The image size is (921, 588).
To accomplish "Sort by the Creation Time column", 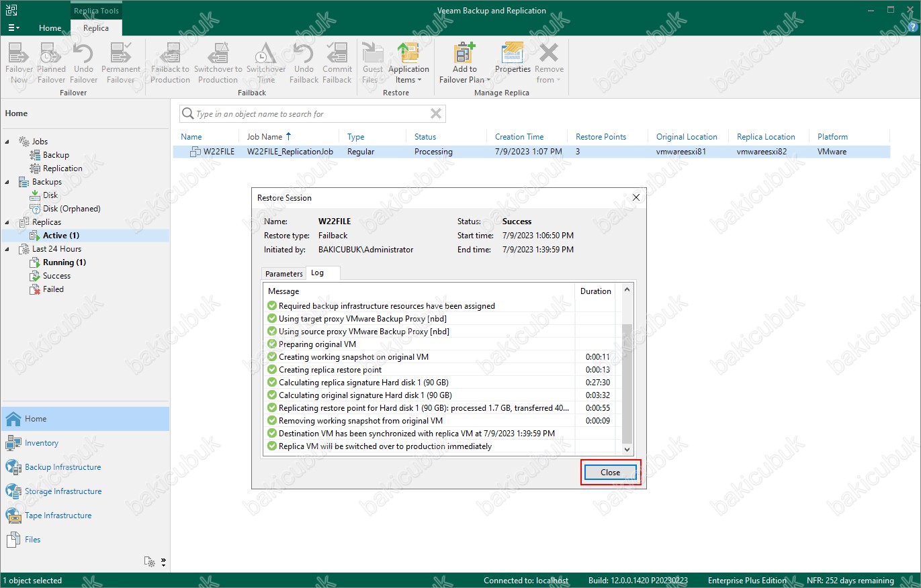I will point(519,137).
